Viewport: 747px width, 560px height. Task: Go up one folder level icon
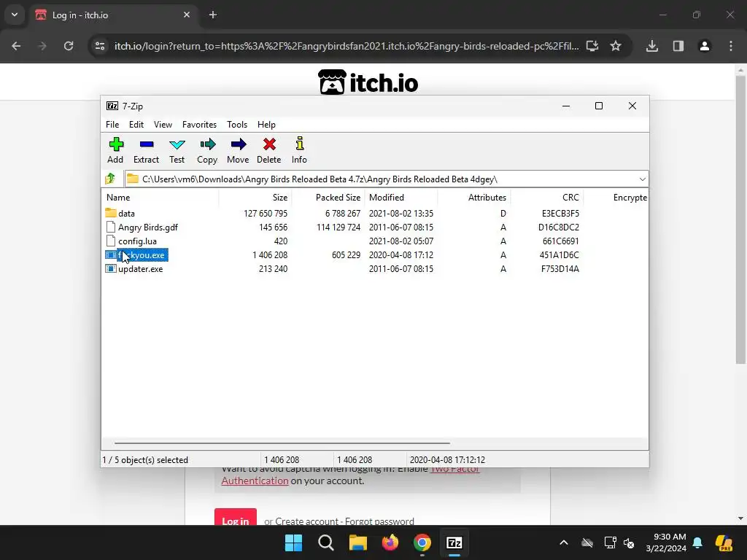pos(111,179)
